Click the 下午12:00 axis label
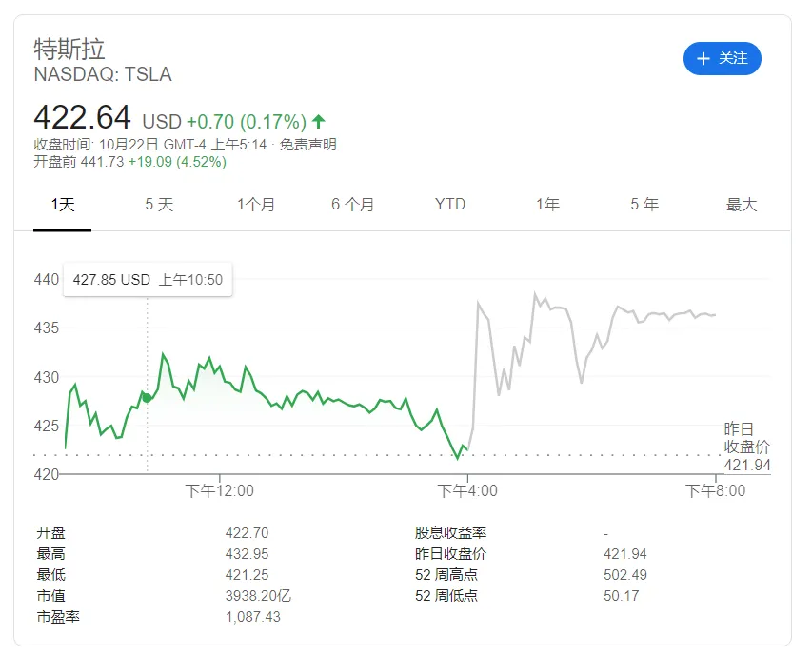Viewport: 812px width, 656px height. (220, 491)
